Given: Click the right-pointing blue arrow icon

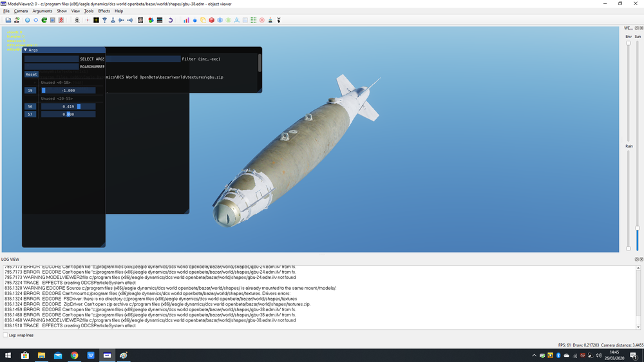Looking at the screenshot, I should [121, 20].
